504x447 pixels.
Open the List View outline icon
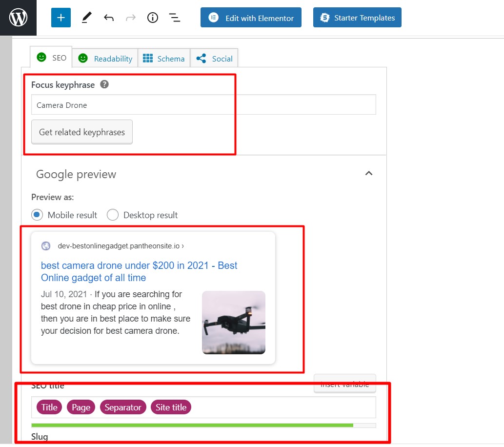point(174,17)
